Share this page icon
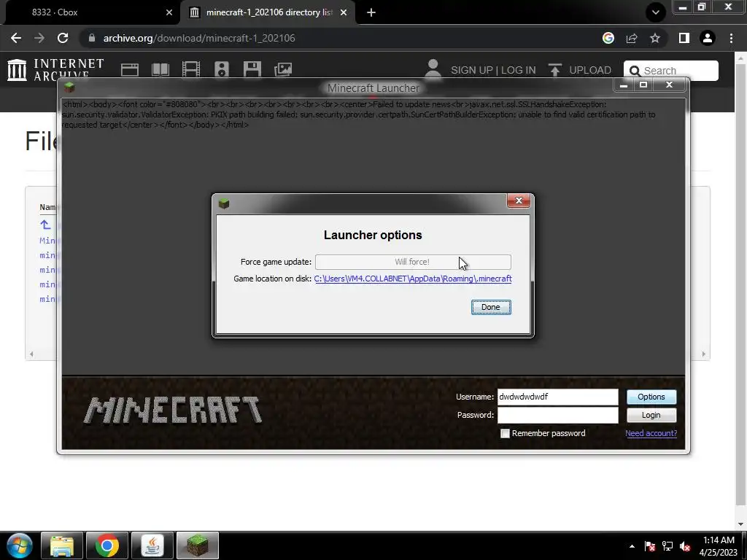Screen dimensions: 747x560 632,38
